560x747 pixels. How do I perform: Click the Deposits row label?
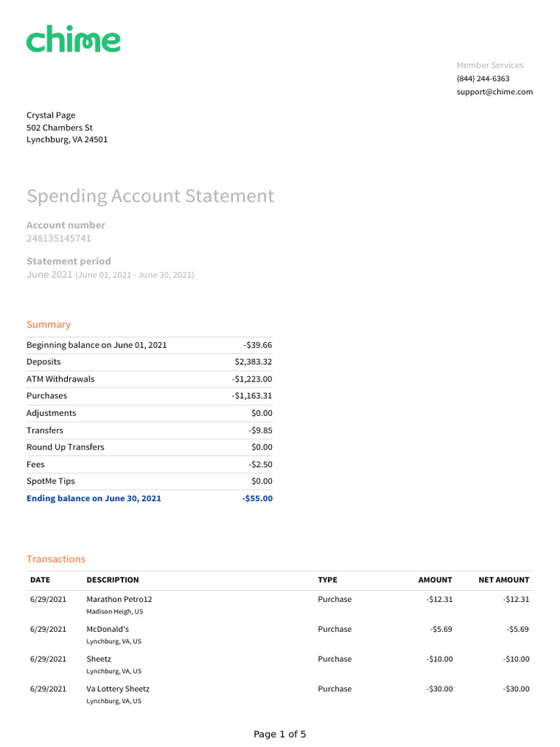[44, 362]
